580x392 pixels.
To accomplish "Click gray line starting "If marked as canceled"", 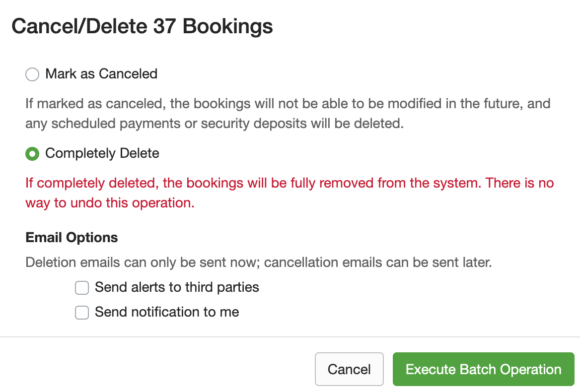I will pyautogui.click(x=288, y=104).
